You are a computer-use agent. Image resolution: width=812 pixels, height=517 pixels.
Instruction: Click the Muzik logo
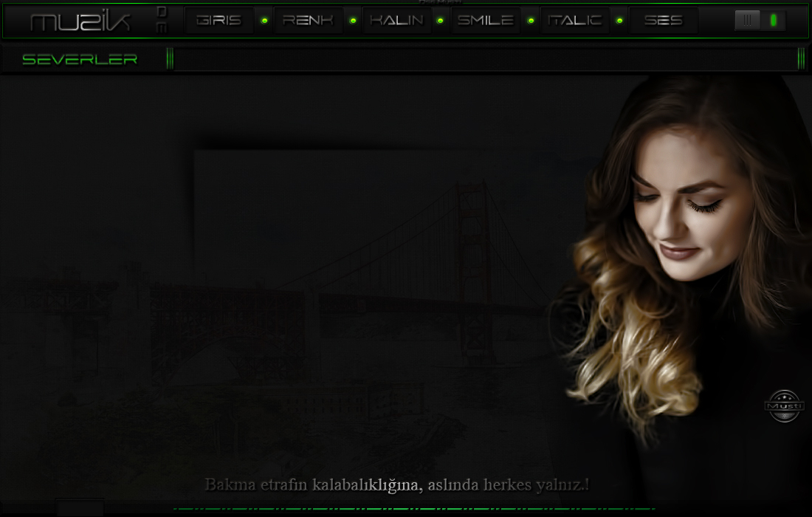pyautogui.click(x=80, y=21)
